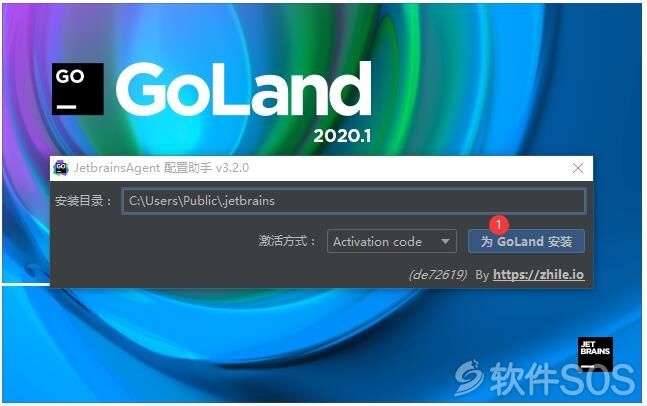Click the 为 GoLand 安装 button
The height and width of the screenshot is (406, 647).
(x=526, y=241)
